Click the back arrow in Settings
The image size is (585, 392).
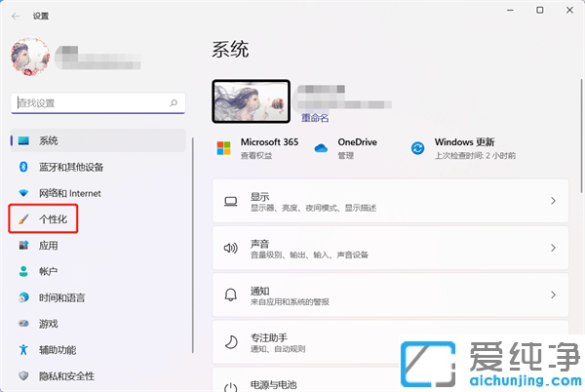click(16, 16)
